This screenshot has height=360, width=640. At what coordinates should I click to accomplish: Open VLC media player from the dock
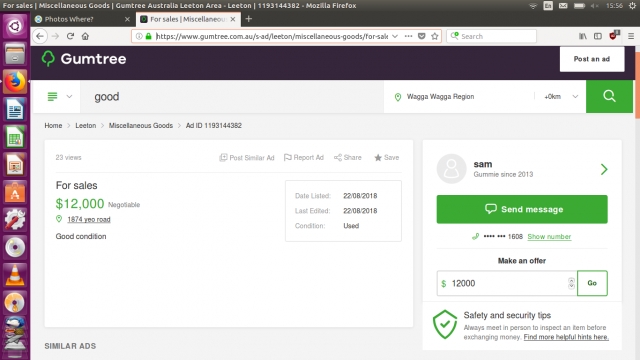[15, 275]
